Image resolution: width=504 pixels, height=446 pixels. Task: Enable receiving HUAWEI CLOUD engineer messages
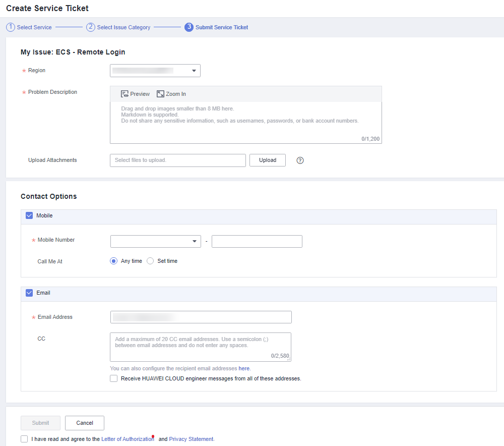click(114, 378)
